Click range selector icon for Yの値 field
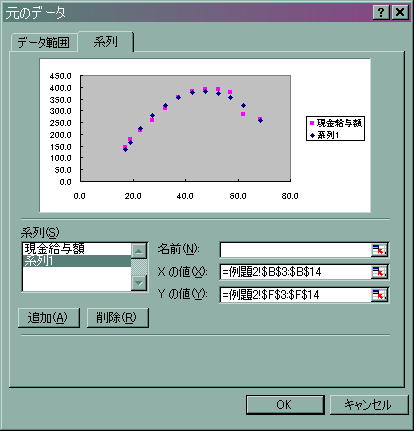414x431 pixels. [x=379, y=295]
